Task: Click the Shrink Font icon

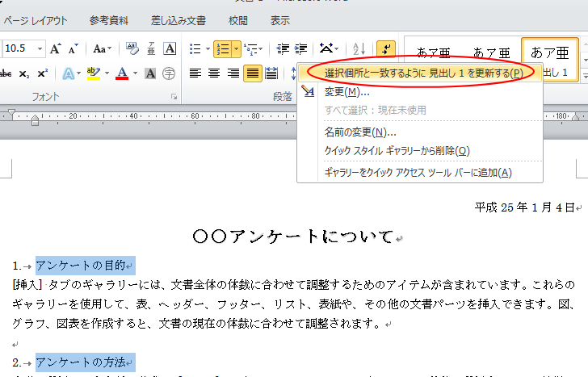Action: pyautogui.click(x=73, y=48)
